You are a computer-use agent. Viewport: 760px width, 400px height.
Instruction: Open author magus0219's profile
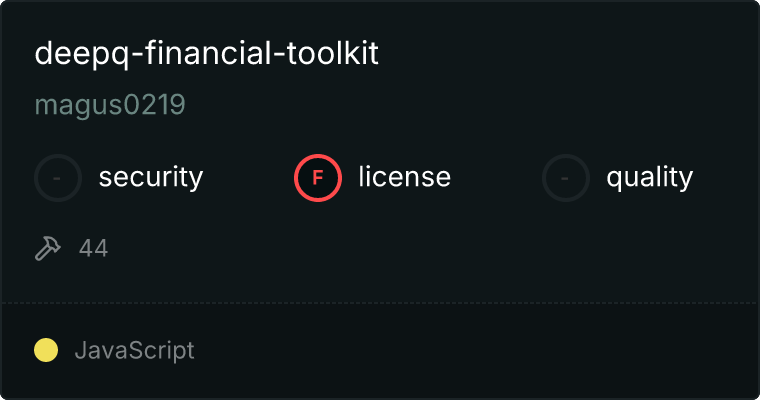point(110,105)
